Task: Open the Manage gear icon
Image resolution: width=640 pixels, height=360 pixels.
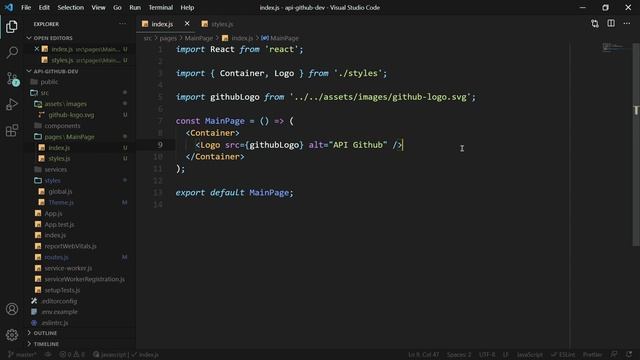Action: [x=12, y=335]
